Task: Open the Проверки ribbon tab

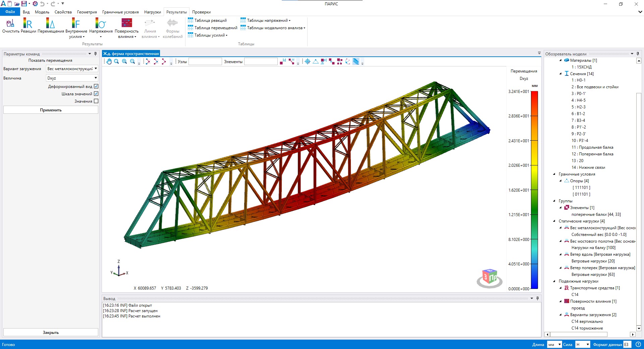Action: (201, 12)
